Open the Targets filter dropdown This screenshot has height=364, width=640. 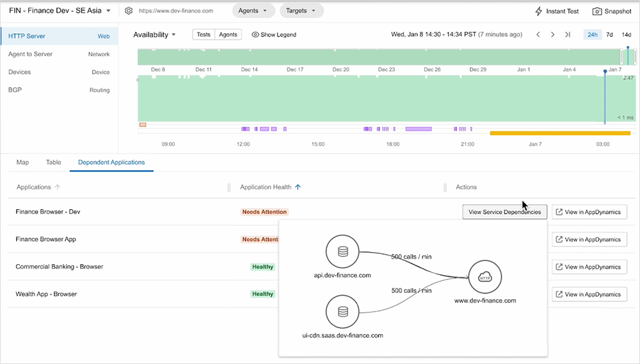click(x=301, y=11)
